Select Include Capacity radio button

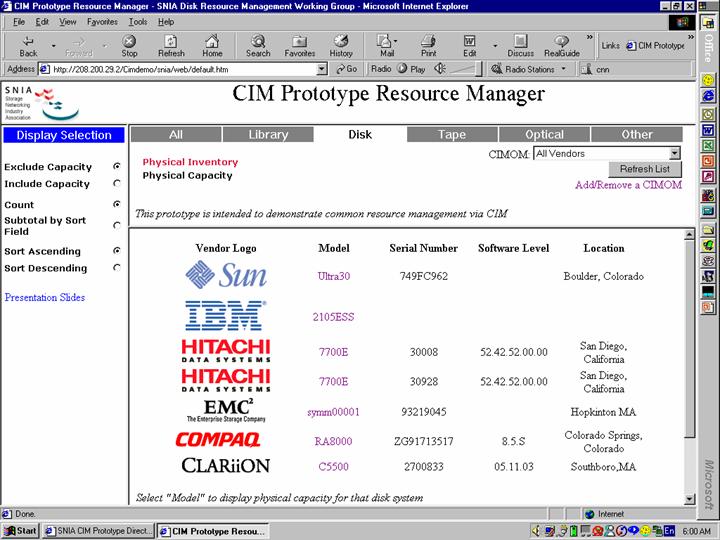[117, 184]
